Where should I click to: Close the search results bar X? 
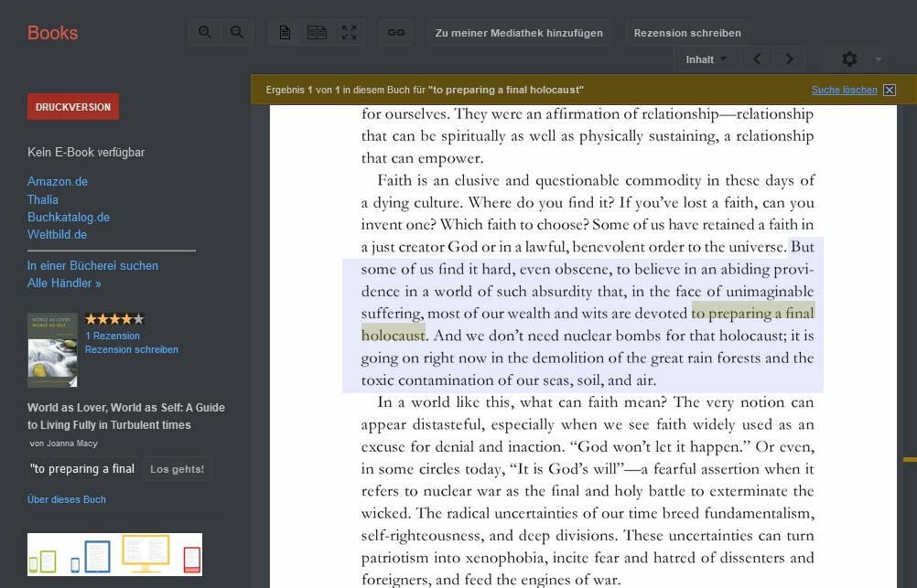[890, 90]
